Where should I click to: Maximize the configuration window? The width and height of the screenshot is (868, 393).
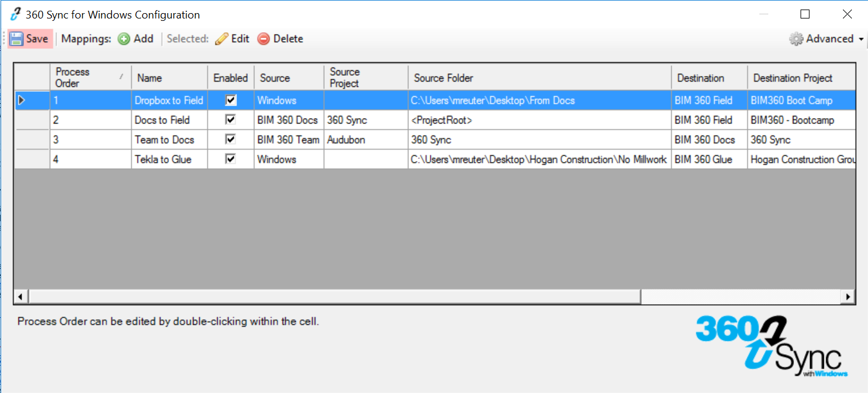click(x=805, y=14)
